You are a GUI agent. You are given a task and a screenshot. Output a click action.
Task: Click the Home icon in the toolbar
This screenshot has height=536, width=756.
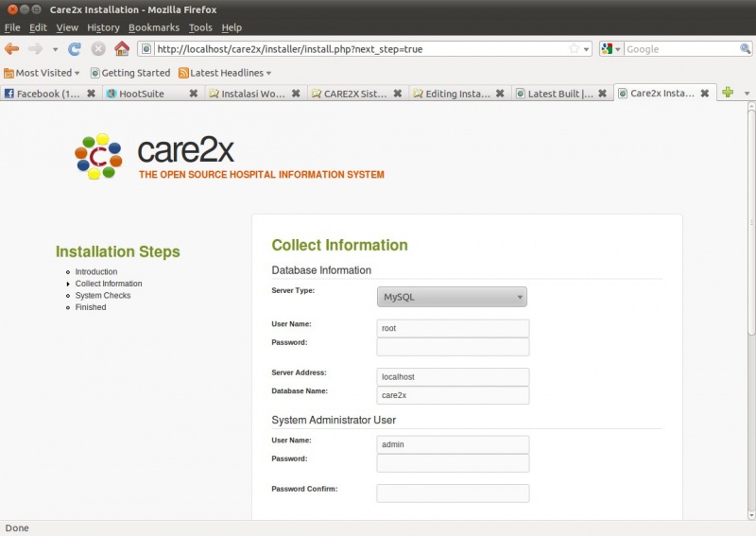pyautogui.click(x=122, y=49)
